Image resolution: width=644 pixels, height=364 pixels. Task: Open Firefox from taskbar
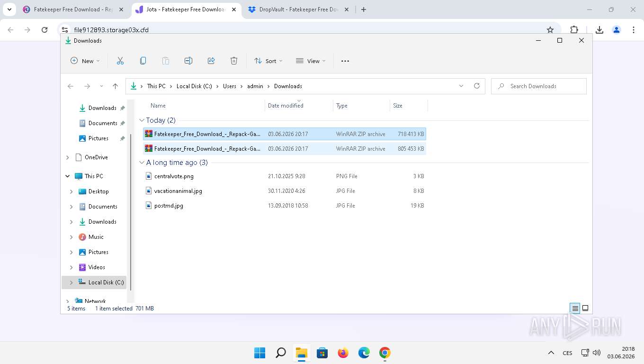tap(343, 353)
